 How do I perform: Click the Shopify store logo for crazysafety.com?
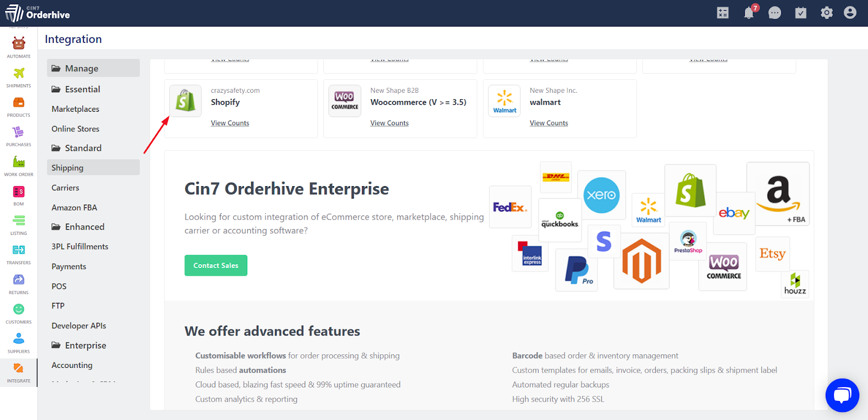[x=186, y=101]
